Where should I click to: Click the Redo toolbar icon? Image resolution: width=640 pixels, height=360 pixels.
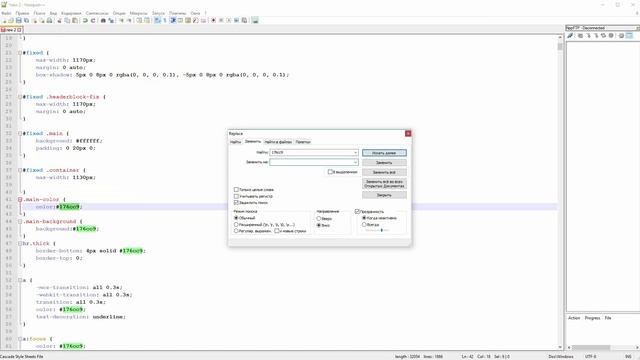coord(93,20)
